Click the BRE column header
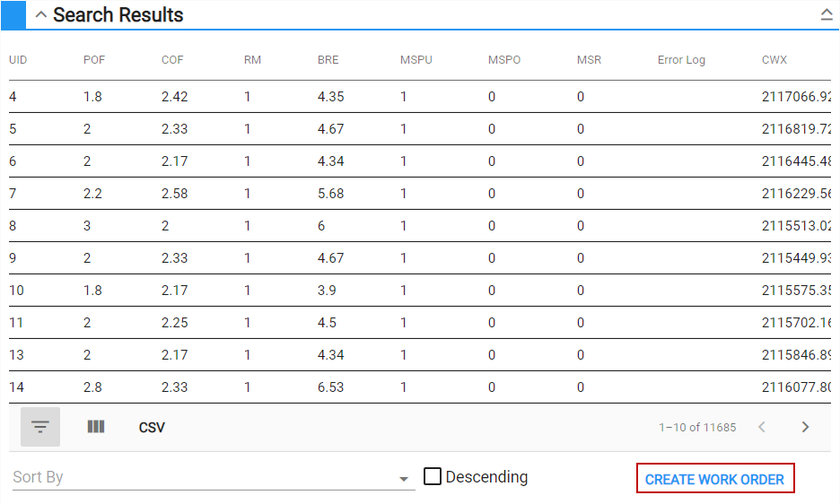This screenshot has height=504, width=840. click(328, 60)
